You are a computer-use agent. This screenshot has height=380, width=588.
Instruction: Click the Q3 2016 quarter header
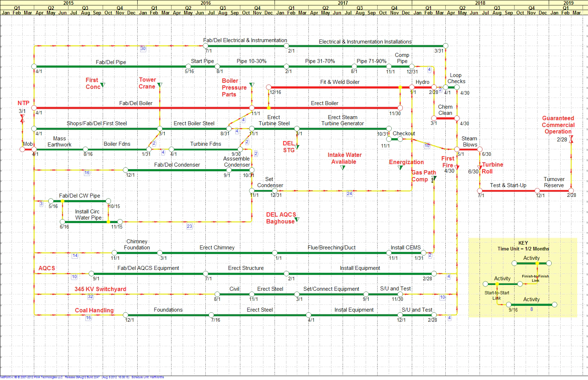coord(222,7)
